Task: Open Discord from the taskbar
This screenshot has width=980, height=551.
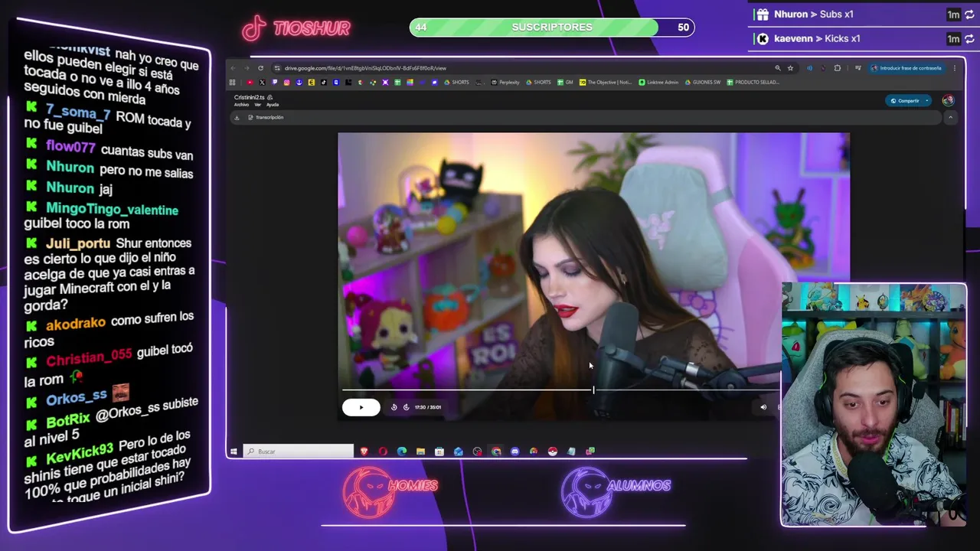Action: pos(514,452)
